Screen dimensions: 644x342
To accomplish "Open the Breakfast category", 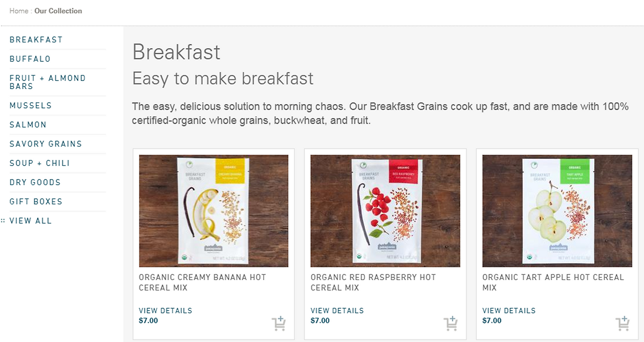I will pyautogui.click(x=36, y=40).
